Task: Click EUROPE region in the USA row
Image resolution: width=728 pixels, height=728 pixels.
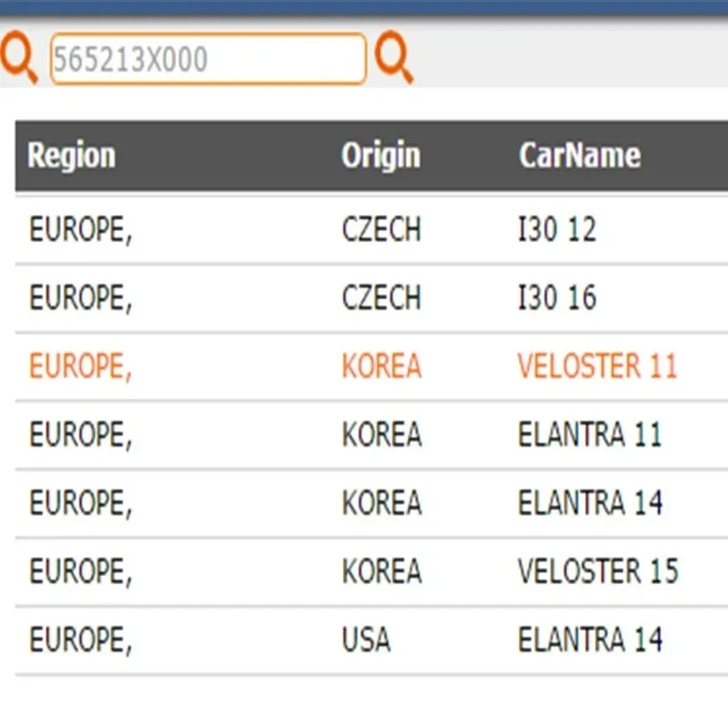Action: [81, 640]
